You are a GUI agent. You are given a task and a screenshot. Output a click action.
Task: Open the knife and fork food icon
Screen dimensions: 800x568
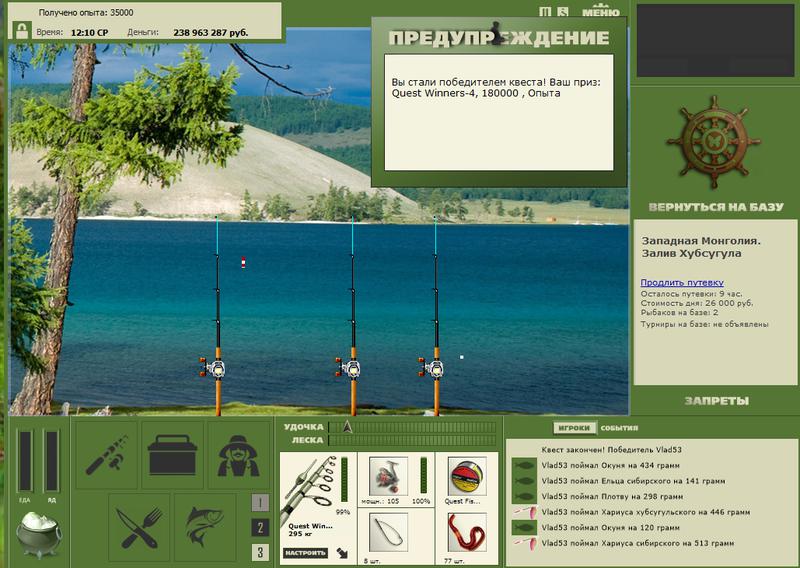pyautogui.click(x=139, y=528)
